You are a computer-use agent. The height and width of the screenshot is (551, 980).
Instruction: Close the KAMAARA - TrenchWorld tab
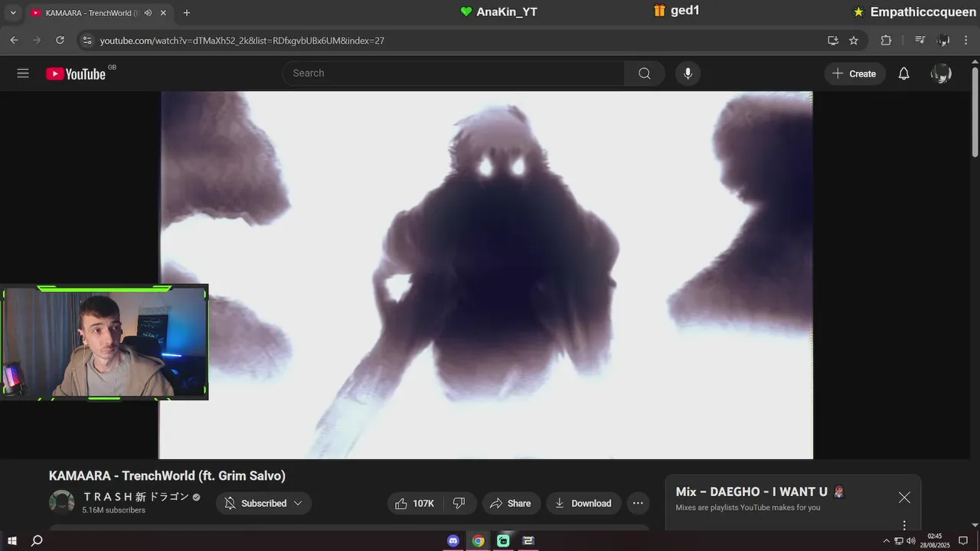tap(163, 13)
